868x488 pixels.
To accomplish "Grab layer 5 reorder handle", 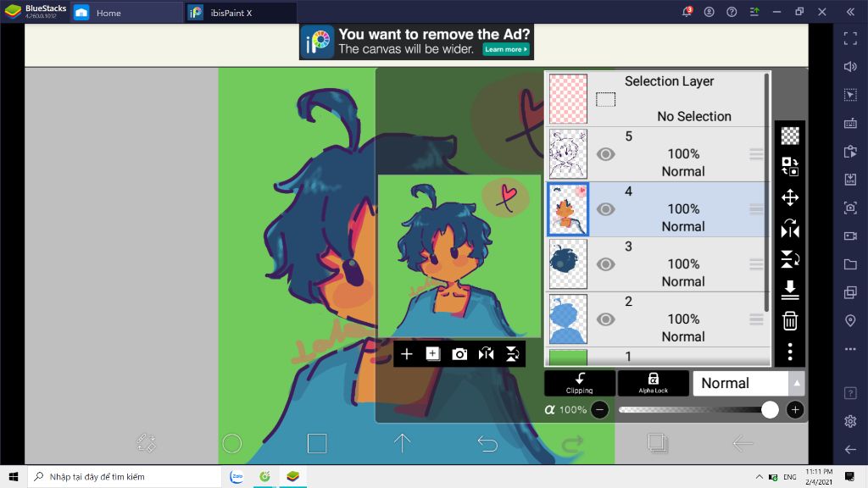I will [x=756, y=154].
